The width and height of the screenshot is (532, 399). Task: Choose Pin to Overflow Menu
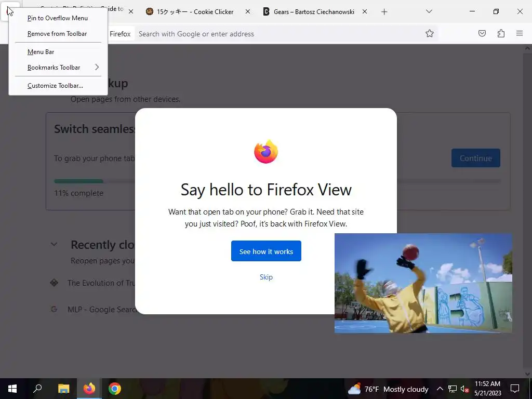58,18
